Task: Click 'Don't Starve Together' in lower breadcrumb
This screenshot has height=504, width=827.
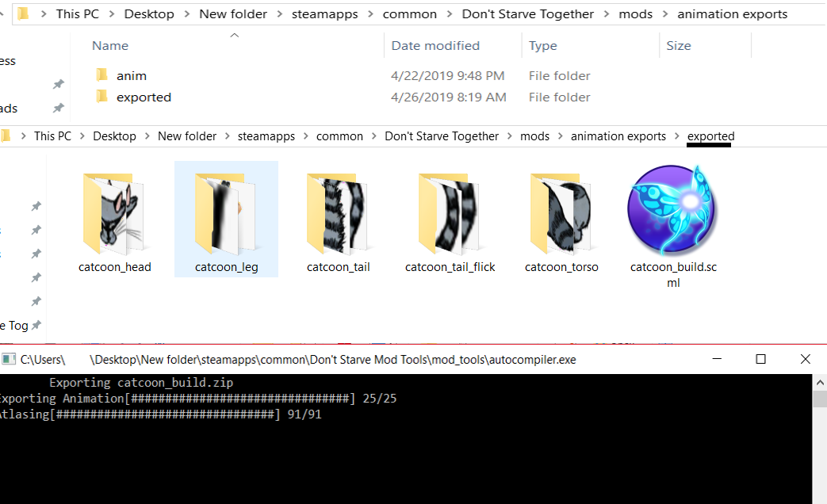Action: tap(442, 136)
